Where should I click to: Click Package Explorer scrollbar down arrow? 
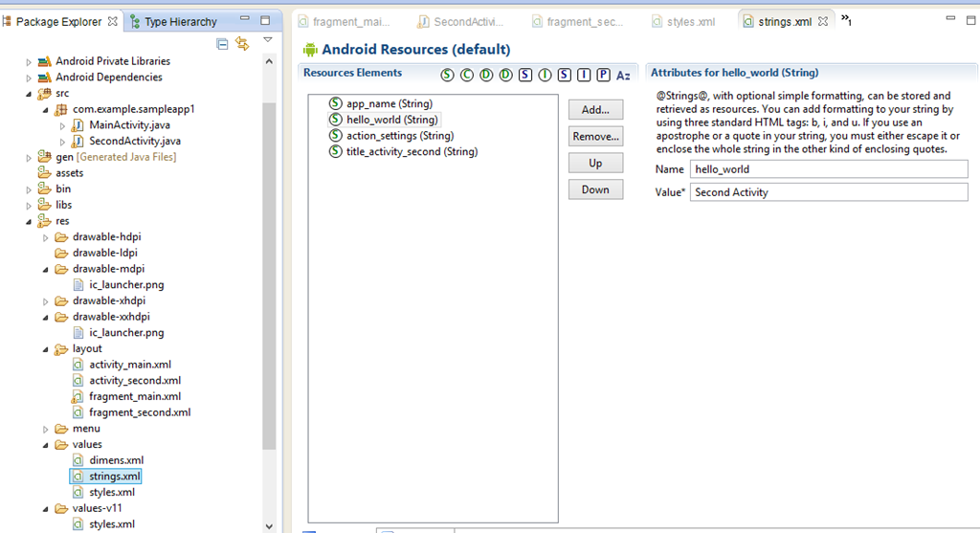[x=269, y=526]
